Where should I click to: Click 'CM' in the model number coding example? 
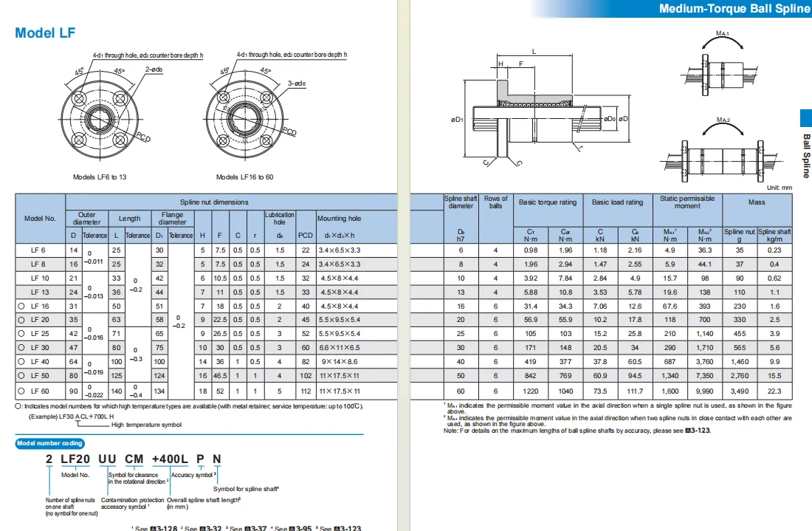tap(134, 459)
